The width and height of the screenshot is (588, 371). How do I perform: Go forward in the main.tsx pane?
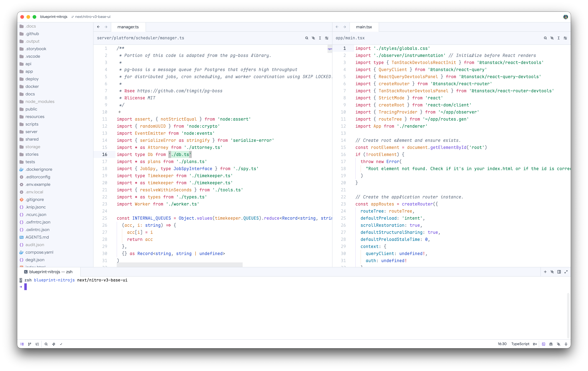click(x=345, y=27)
